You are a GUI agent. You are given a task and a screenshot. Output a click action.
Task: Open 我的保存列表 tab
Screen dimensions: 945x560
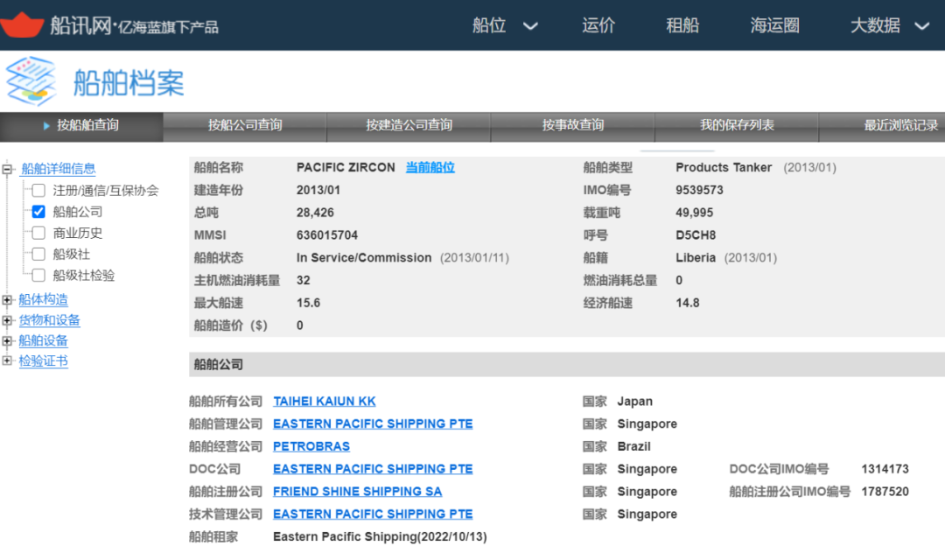click(x=737, y=125)
